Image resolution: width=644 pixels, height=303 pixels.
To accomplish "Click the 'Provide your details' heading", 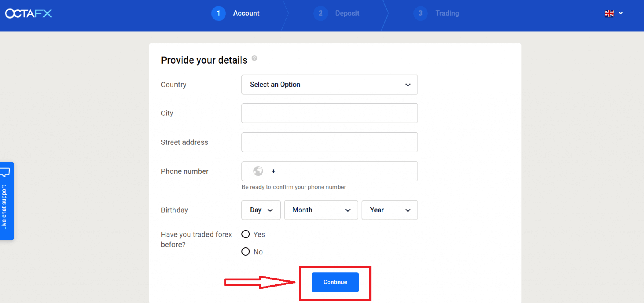I will pos(204,60).
